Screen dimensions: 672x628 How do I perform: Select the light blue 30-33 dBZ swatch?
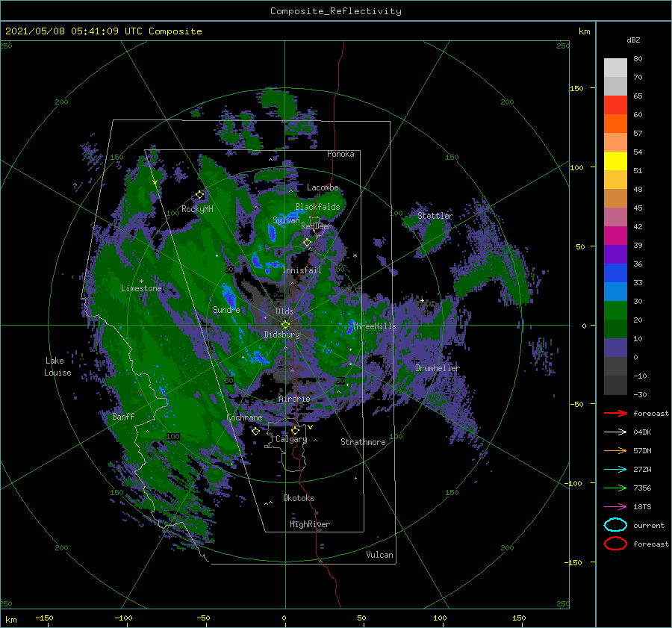click(x=615, y=291)
